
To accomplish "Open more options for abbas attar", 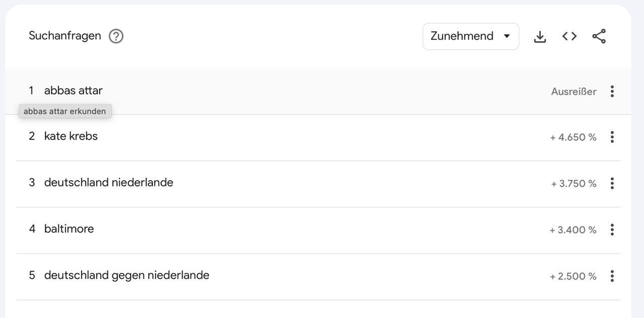I will coord(612,91).
